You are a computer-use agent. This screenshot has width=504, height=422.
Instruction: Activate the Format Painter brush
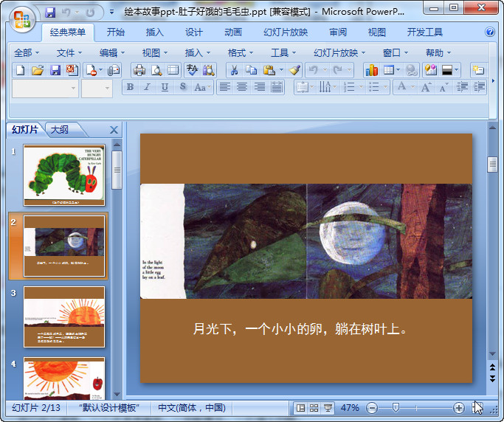coord(294,70)
